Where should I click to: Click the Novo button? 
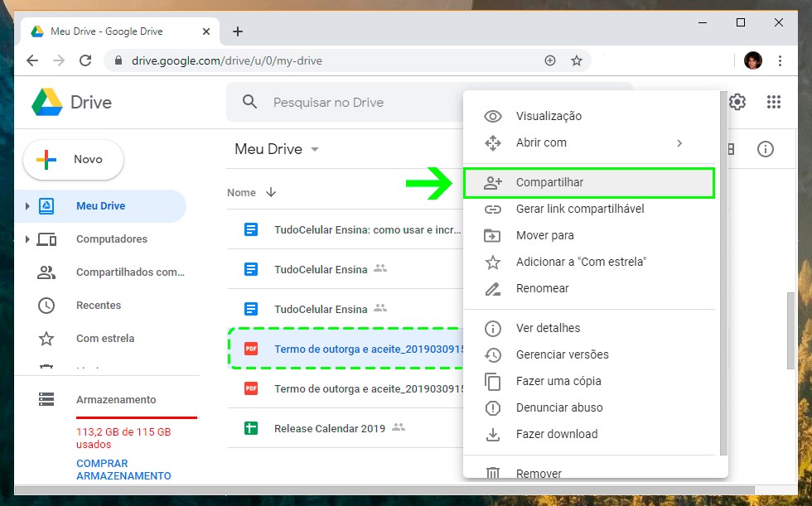pyautogui.click(x=74, y=159)
